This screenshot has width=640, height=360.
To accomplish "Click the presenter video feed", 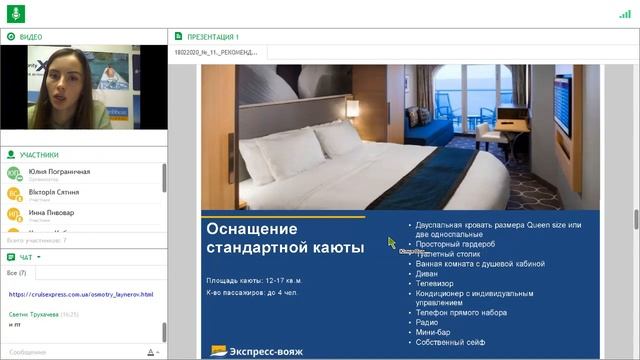I will [x=84, y=87].
